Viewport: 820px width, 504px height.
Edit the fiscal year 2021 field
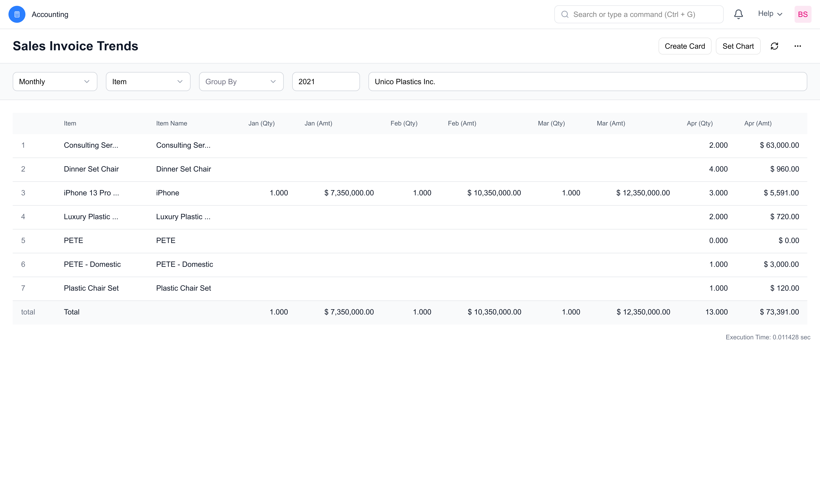[x=326, y=82]
